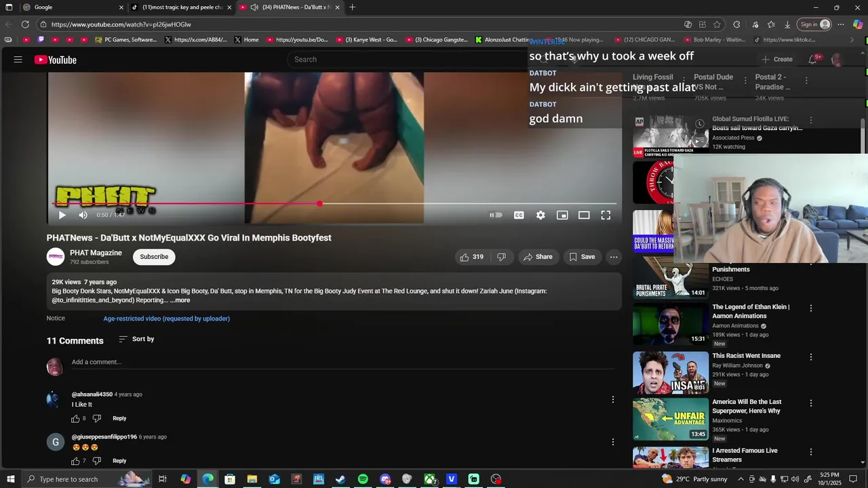The height and width of the screenshot is (488, 868).
Task: Click the browser address bar URL
Action: (x=121, y=24)
